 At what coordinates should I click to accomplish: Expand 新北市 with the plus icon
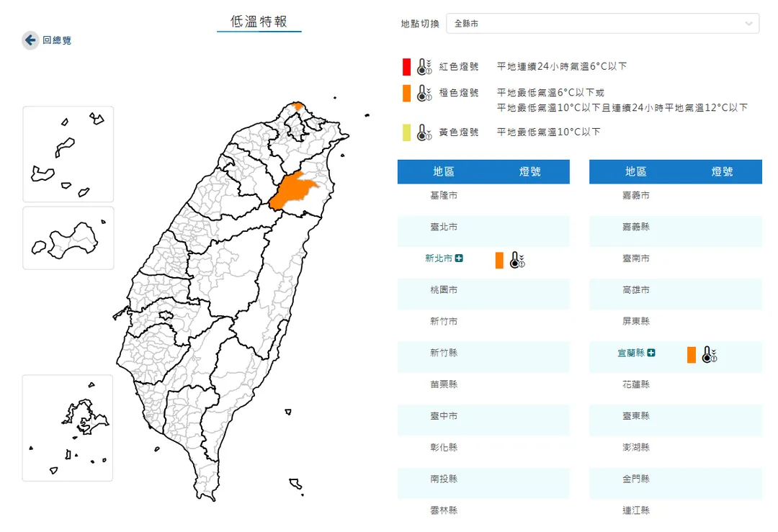click(x=459, y=258)
